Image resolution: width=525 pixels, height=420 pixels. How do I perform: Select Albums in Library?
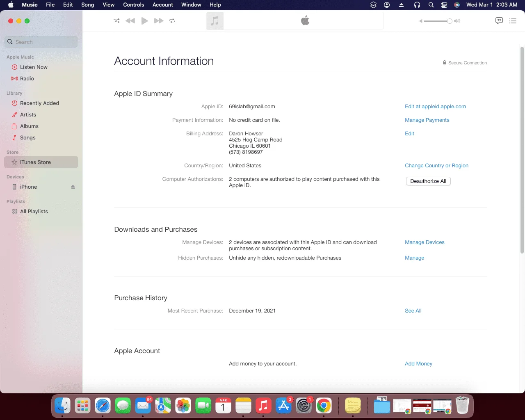tap(29, 126)
